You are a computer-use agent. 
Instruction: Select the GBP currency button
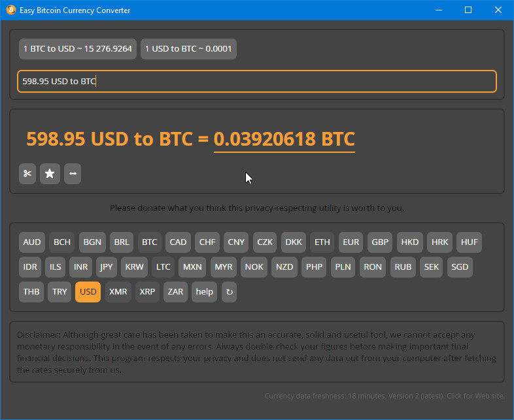point(380,242)
